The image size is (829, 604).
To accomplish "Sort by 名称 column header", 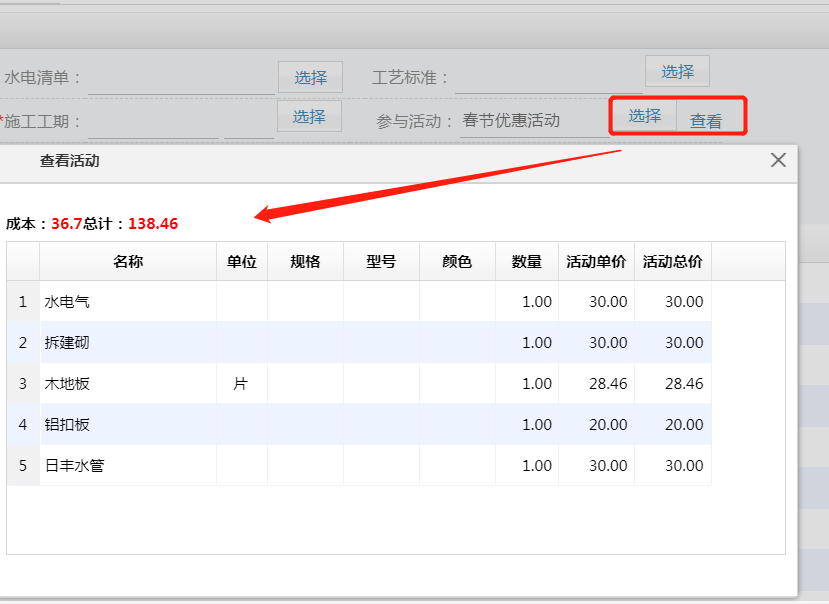I will (x=128, y=262).
